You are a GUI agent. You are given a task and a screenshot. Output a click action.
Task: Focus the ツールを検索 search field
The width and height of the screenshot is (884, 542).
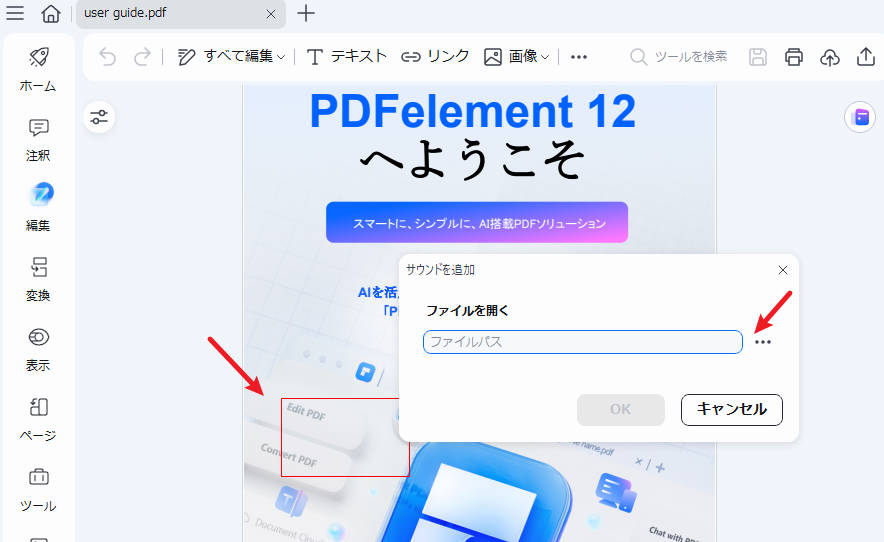(679, 56)
